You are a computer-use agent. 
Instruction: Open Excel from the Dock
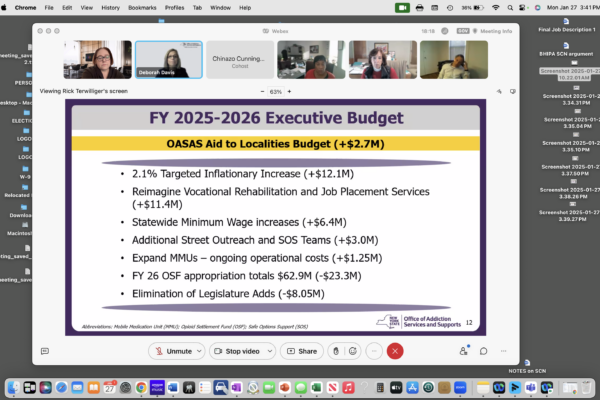316,388
